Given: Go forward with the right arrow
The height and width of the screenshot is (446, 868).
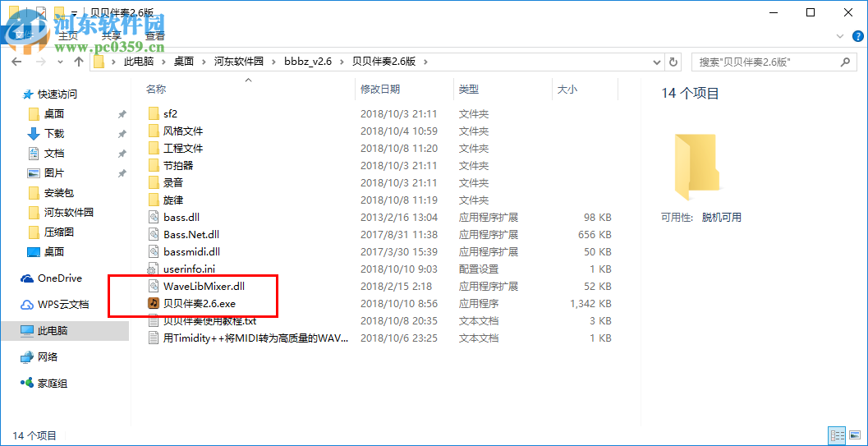Looking at the screenshot, I should point(40,62).
